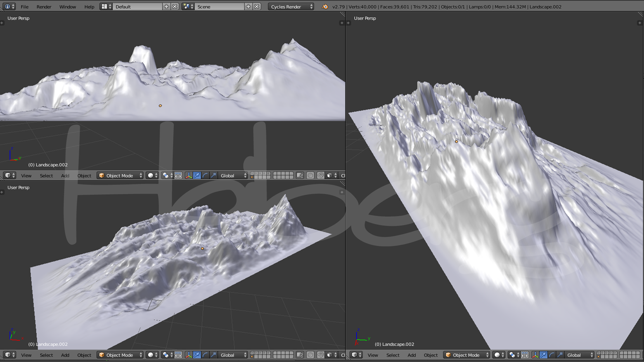Select Landscape origin dot in right viewport

[456, 141]
